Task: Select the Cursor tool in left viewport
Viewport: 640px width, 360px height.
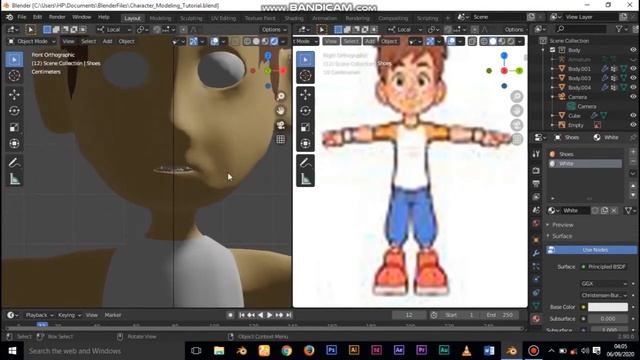Action: point(14,76)
